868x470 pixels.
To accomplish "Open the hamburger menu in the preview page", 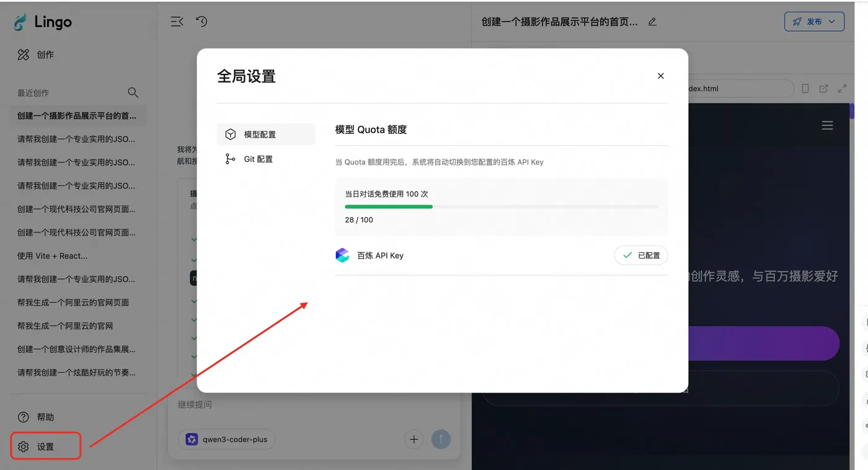I will click(x=827, y=125).
